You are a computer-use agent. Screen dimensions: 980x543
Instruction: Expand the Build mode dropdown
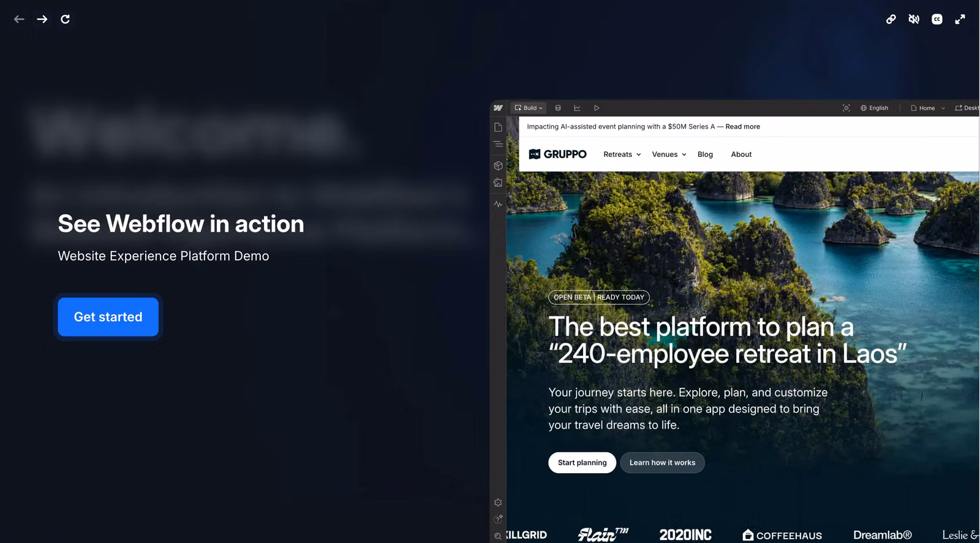point(529,108)
